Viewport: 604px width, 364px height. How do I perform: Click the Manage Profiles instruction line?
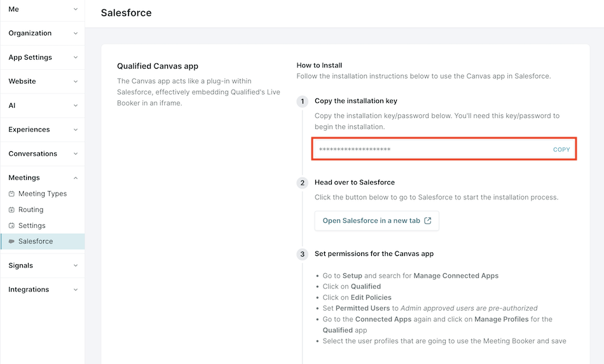coord(437,325)
